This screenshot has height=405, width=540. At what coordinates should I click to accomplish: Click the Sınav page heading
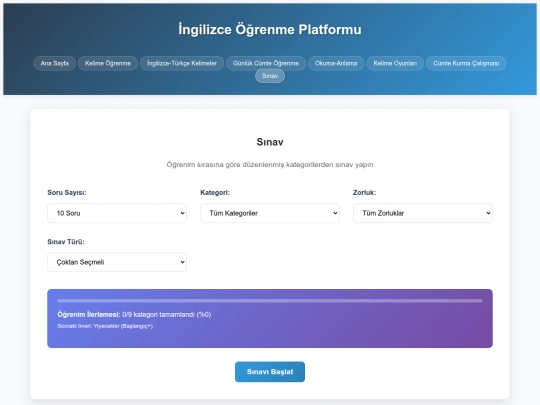coord(270,142)
